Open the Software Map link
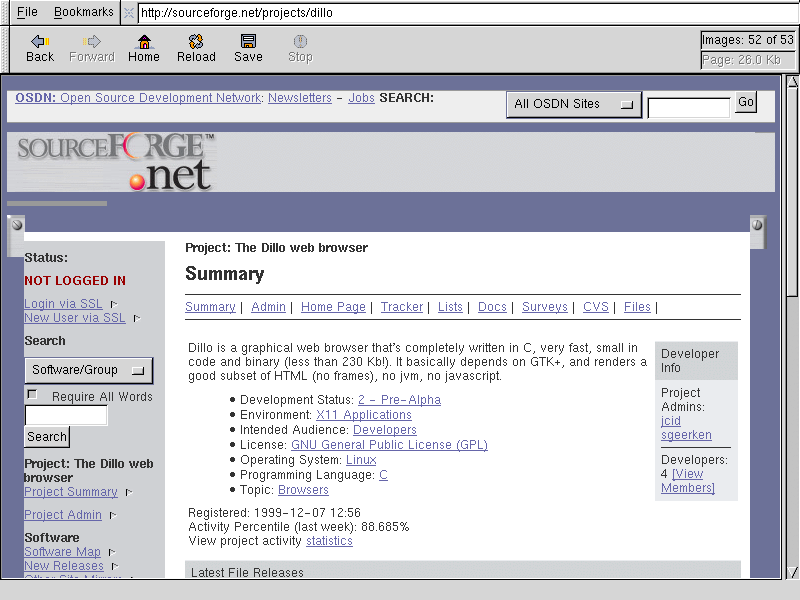The image size is (800, 600). coord(62,552)
